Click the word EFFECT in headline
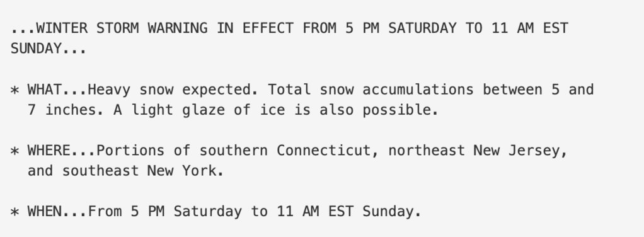Screen dimensions: 644x237 coord(268,28)
